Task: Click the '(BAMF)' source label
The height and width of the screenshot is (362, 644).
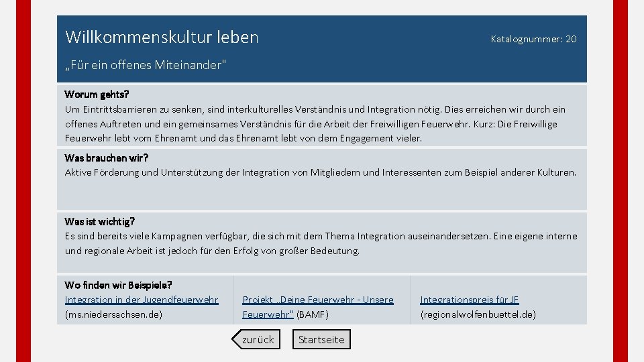Action: pyautogui.click(x=313, y=314)
